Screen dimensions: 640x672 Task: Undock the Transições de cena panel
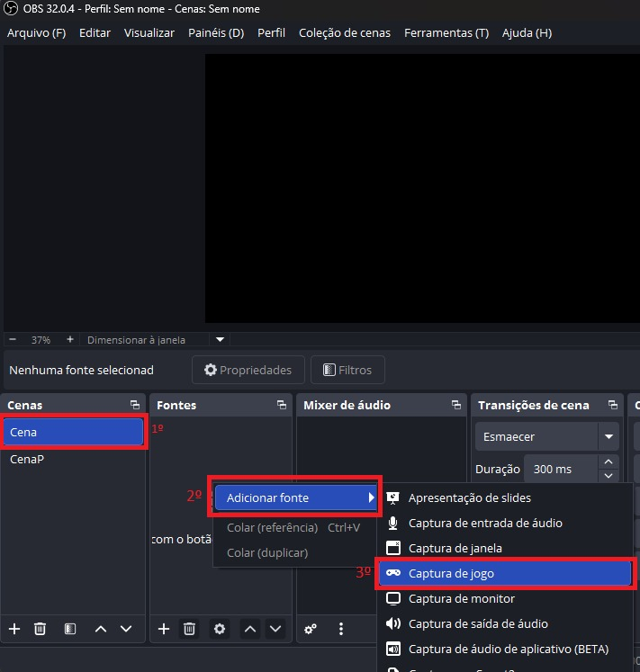coord(613,405)
